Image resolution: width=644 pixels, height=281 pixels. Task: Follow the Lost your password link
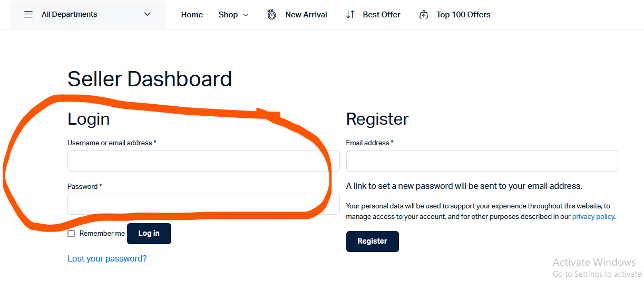[x=107, y=258]
